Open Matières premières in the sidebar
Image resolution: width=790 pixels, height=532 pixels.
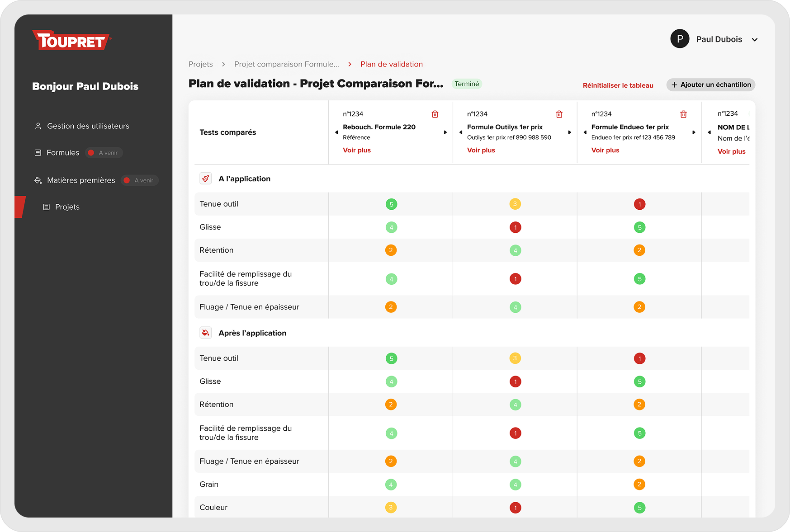[81, 180]
